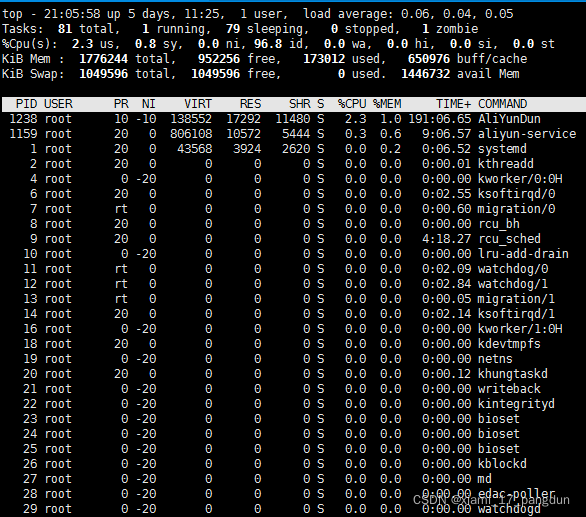Viewport: 586px width, 517px height.
Task: Select PID 27 in process list
Action: (30, 478)
